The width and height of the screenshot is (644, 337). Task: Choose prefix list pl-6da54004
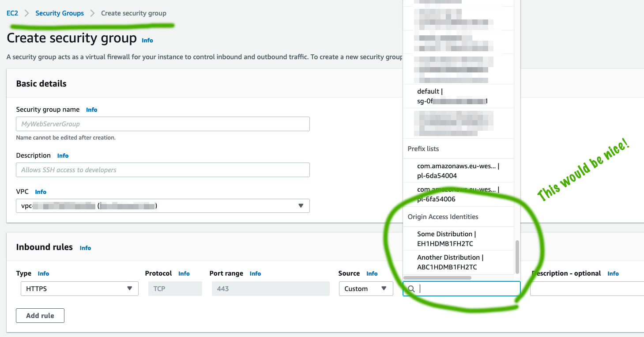pos(458,171)
